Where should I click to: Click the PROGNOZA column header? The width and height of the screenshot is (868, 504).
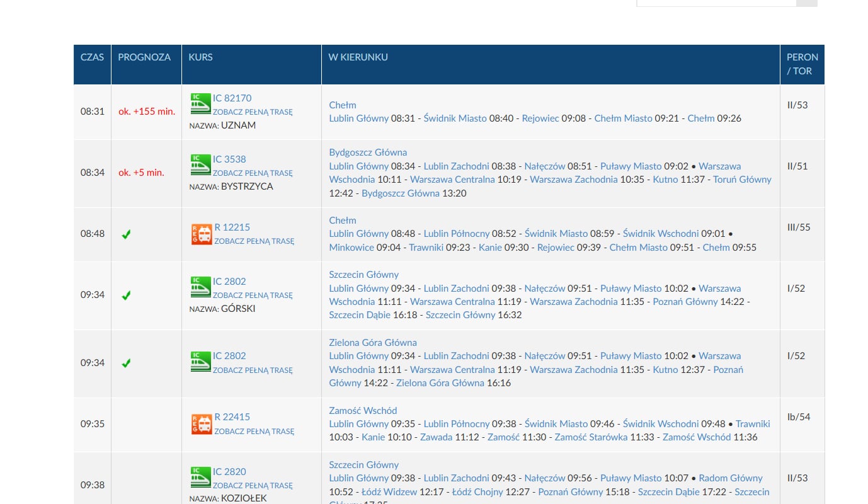coord(144,57)
